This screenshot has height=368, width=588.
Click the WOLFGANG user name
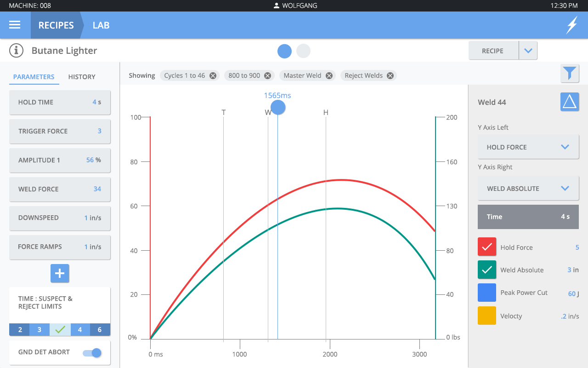point(299,6)
